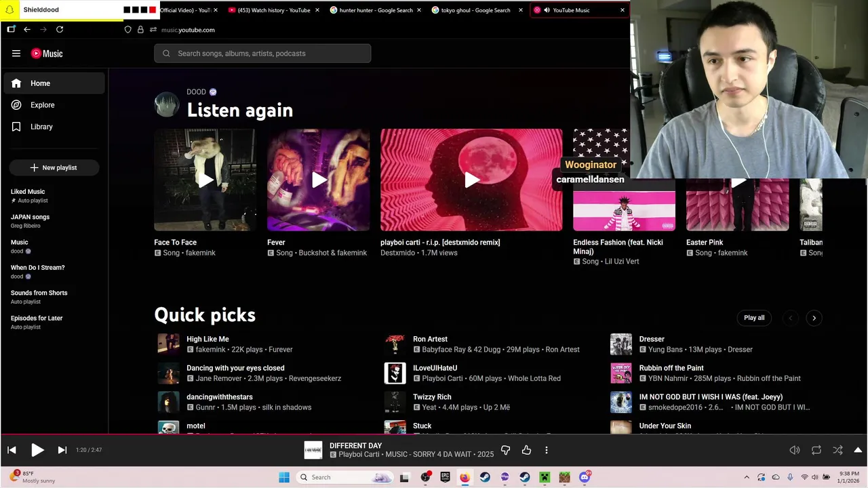Select dancingwiththestars by Gunnr
Viewport: 868px width, 488px height.
coord(219,397)
